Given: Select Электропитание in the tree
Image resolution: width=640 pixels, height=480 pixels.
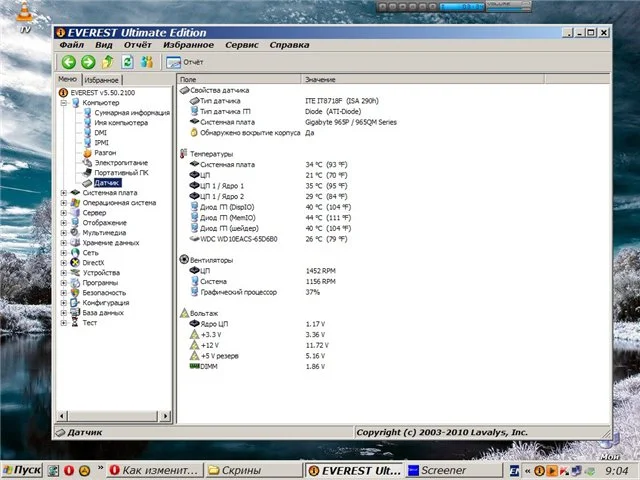Looking at the screenshot, I should [x=120, y=162].
